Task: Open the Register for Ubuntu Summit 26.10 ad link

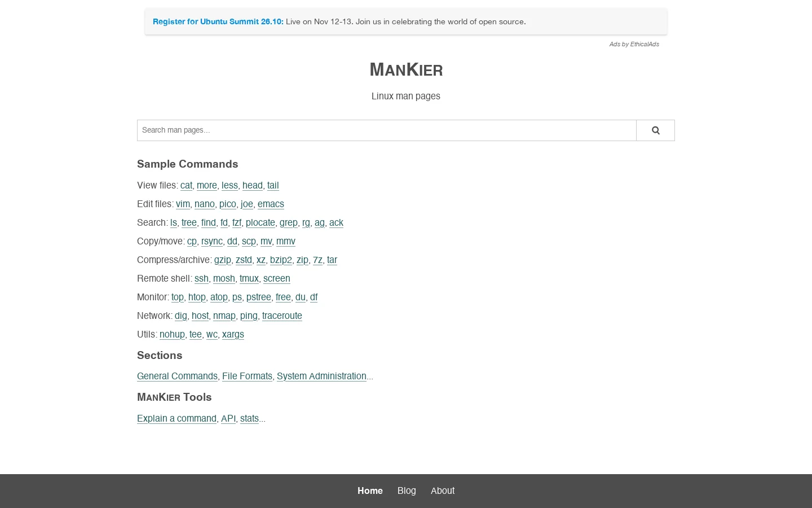Action: tap(218, 21)
